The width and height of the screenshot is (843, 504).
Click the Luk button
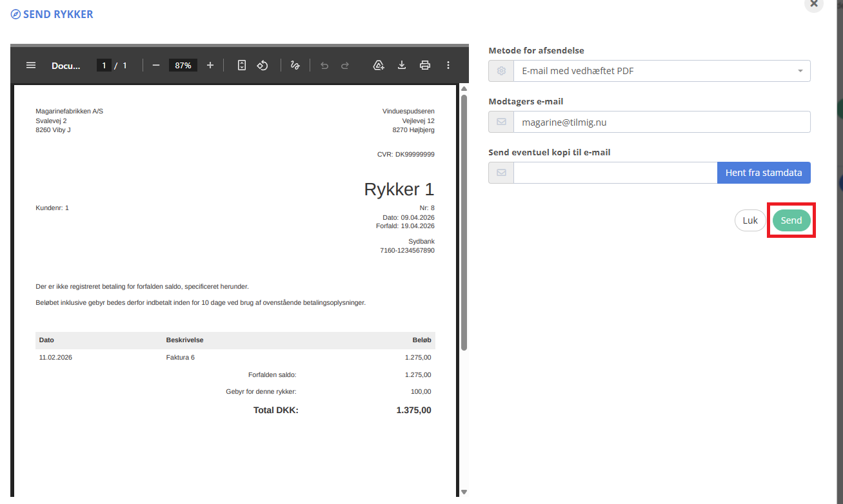[x=749, y=220]
